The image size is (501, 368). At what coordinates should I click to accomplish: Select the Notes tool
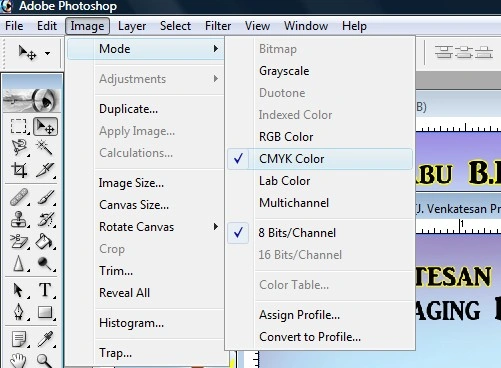pyautogui.click(x=19, y=339)
